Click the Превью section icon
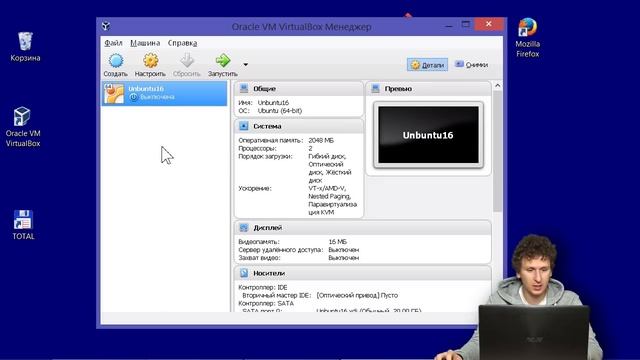This screenshot has height=360, width=640. (x=376, y=88)
